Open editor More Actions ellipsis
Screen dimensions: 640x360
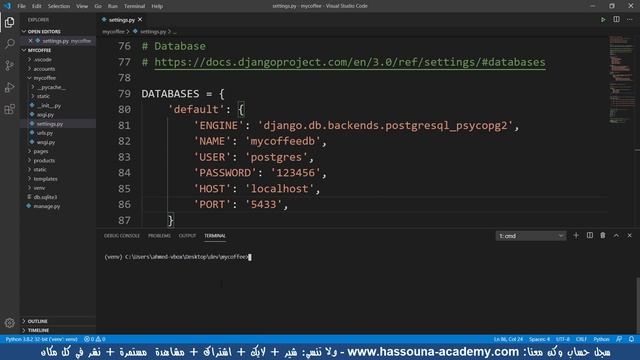630,20
